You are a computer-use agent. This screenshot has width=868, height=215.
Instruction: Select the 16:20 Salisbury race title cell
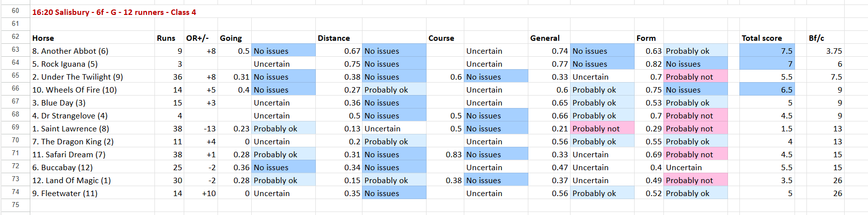point(114,12)
